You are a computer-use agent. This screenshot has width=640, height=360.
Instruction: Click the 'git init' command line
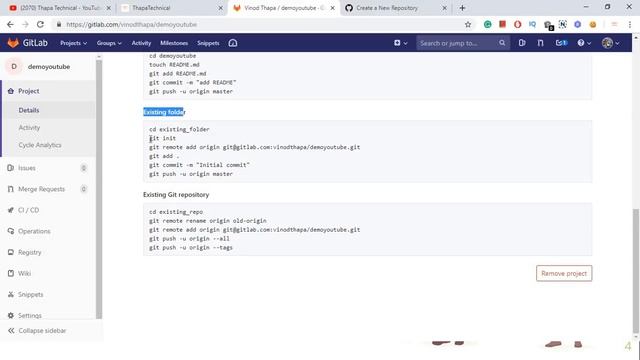point(162,138)
